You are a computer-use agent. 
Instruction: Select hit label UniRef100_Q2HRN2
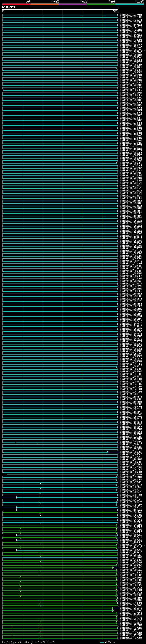[131, 557]
